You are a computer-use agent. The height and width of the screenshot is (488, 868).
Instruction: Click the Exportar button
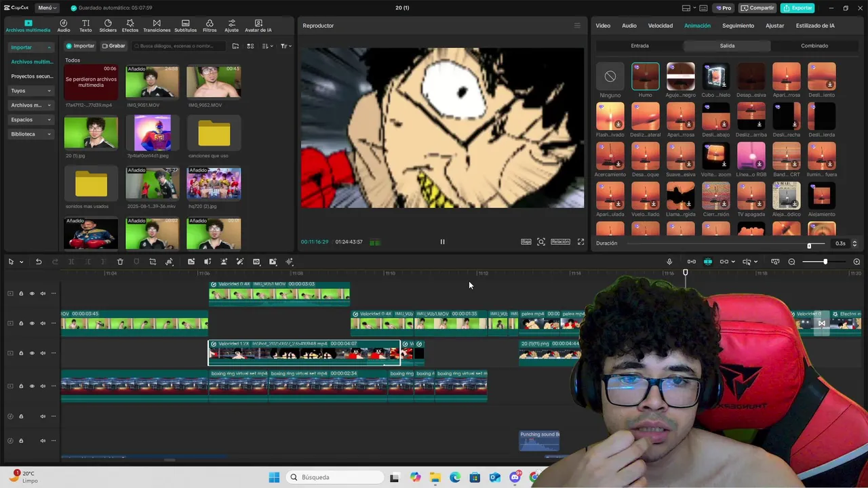tap(797, 8)
